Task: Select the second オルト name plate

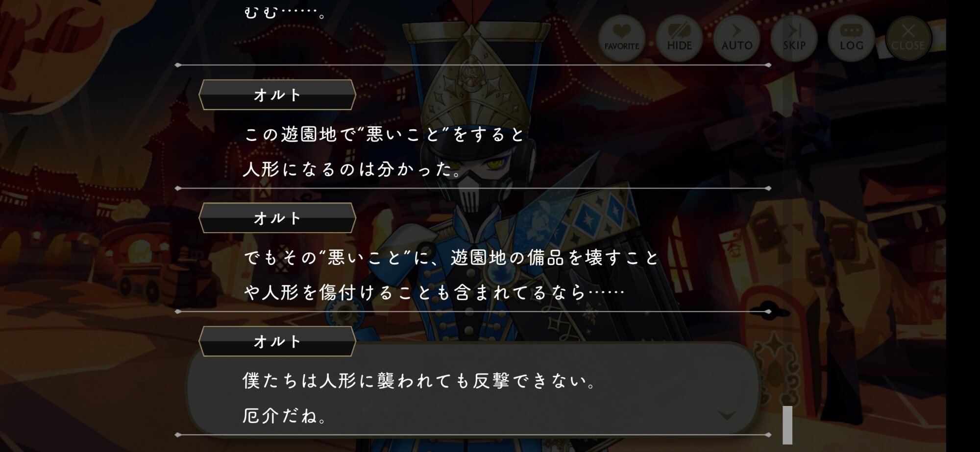Action: (277, 218)
